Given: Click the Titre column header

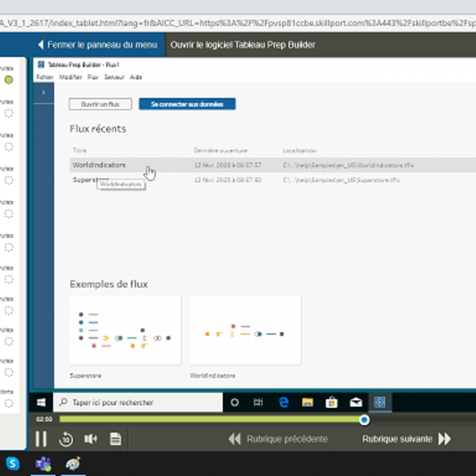Looking at the screenshot, I should pos(80,151).
